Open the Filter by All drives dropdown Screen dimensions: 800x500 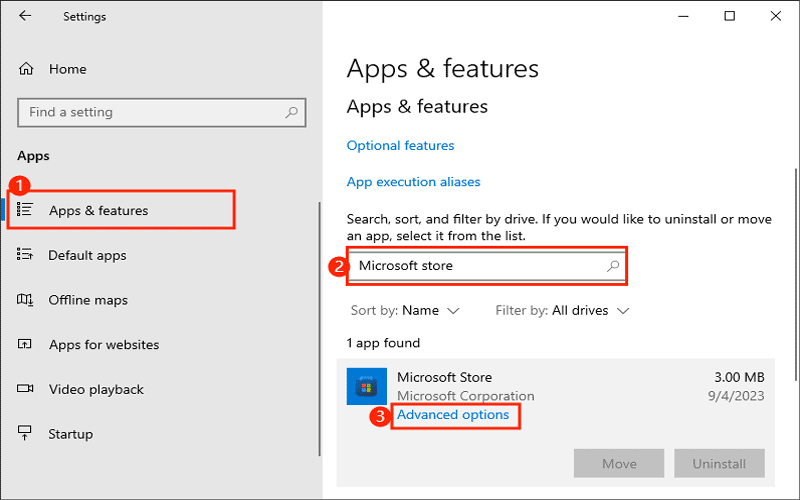coord(562,311)
